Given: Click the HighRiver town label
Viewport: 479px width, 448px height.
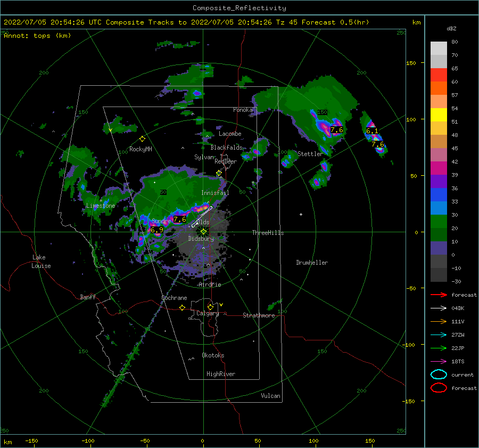Looking at the screenshot, I should (x=221, y=374).
